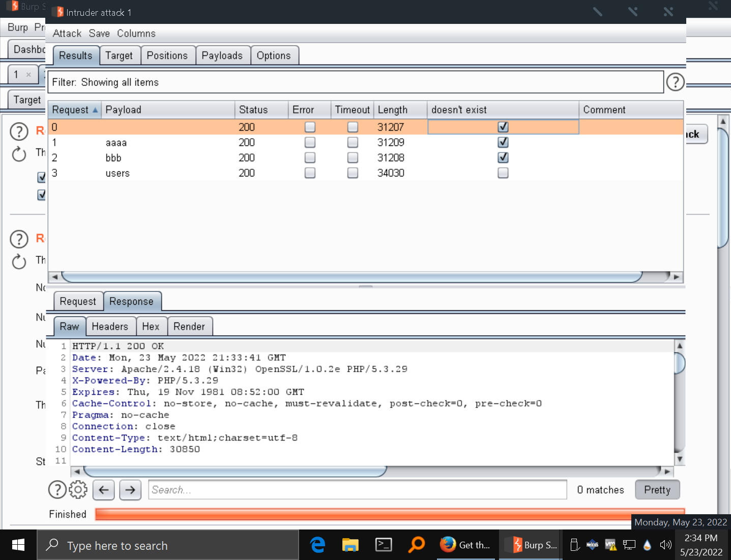This screenshot has width=731, height=560.
Task: Go to previous search match arrow
Action: click(104, 490)
